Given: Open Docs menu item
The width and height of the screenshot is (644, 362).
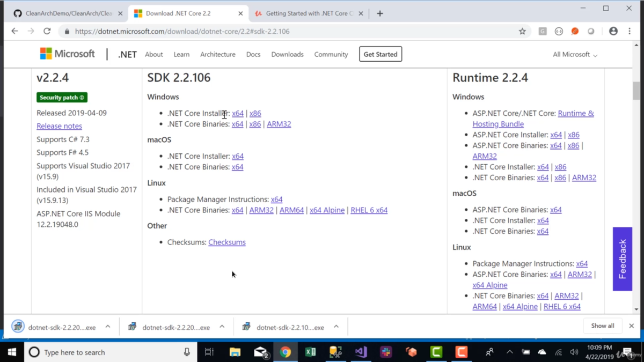Looking at the screenshot, I should (x=253, y=54).
